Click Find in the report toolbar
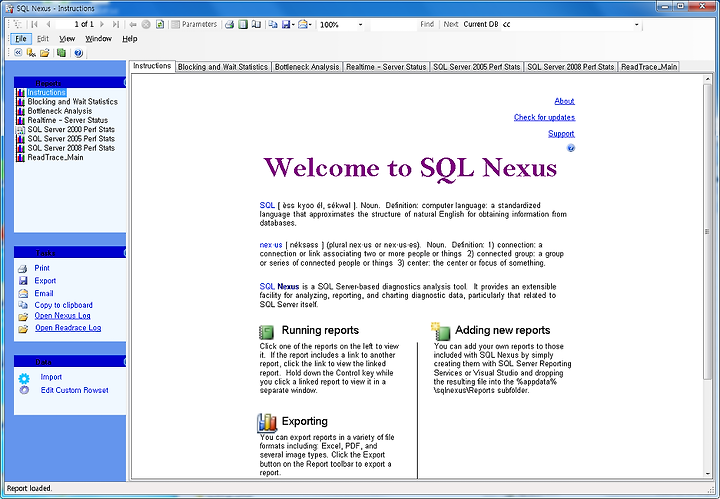The height and width of the screenshot is (499, 720). [427, 24]
